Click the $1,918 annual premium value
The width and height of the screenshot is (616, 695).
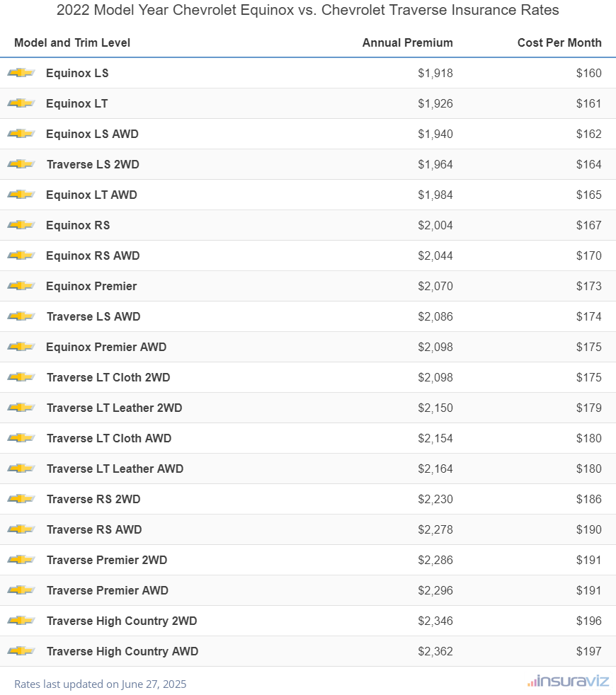(435, 73)
